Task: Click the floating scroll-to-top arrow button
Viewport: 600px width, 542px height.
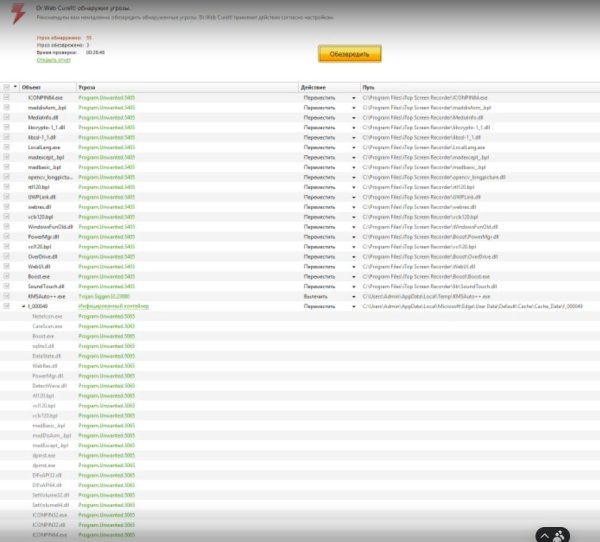Action: click(x=545, y=536)
